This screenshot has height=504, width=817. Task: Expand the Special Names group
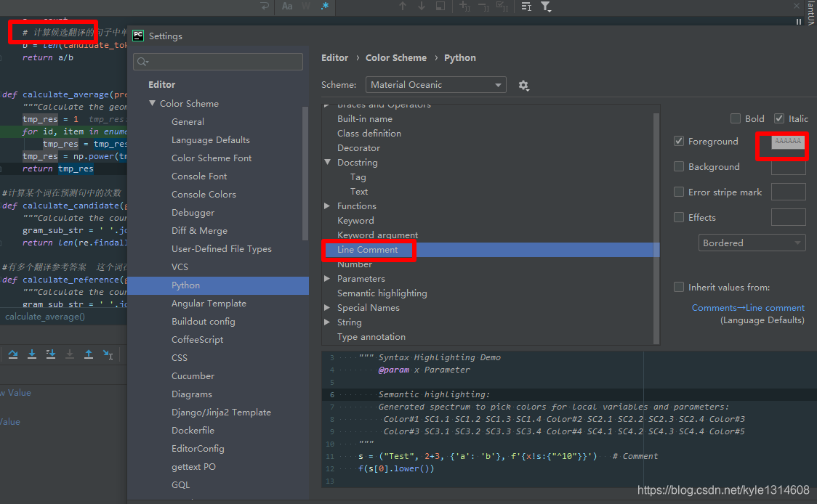[x=327, y=308]
